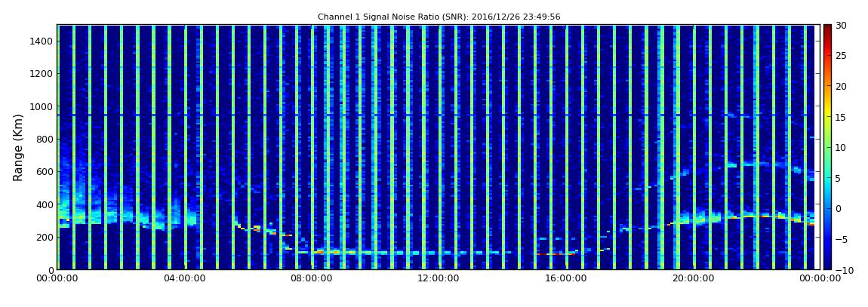Click the 'Range (Km)' axis label
This screenshot has width=868, height=307.
pos(17,148)
